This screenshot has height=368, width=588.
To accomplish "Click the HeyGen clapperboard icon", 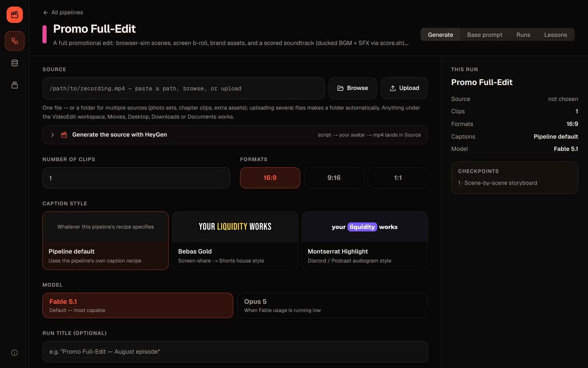I will click(64, 135).
